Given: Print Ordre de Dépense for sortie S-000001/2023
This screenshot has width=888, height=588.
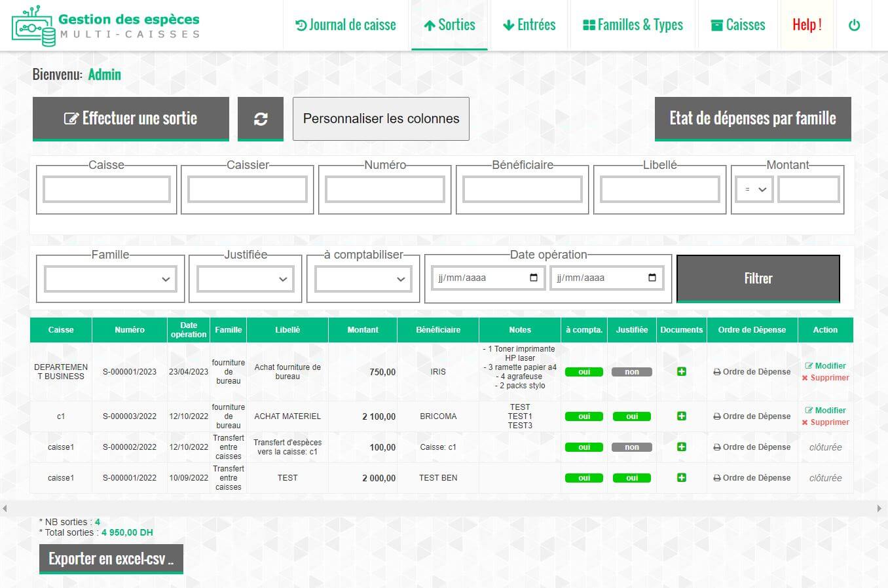Looking at the screenshot, I should pyautogui.click(x=752, y=371).
